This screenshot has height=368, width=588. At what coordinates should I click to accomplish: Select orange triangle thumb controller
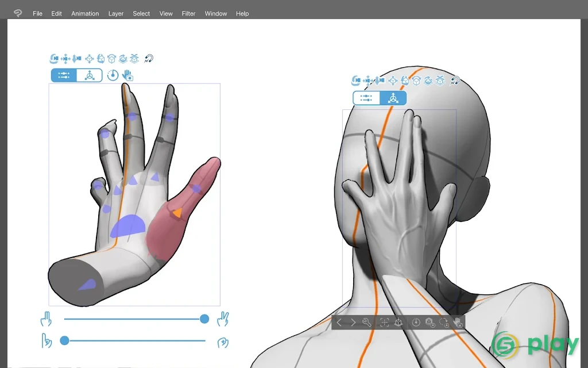pyautogui.click(x=177, y=213)
